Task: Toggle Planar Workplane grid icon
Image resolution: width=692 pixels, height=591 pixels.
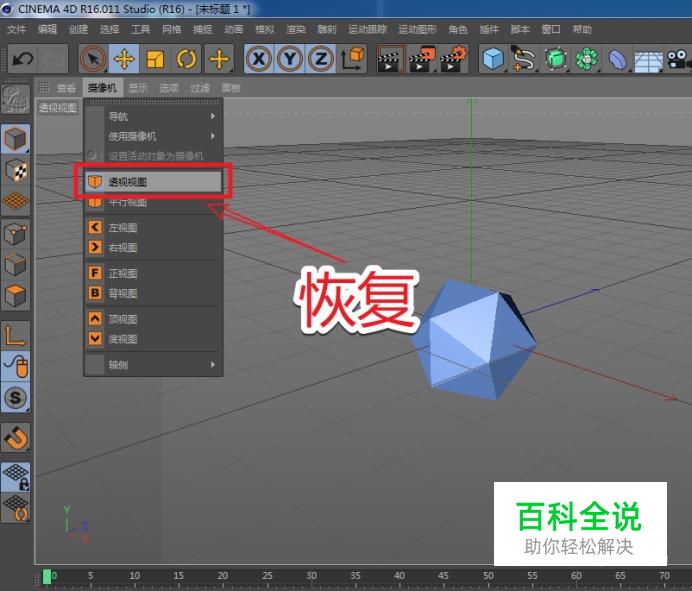Action: [x=16, y=508]
